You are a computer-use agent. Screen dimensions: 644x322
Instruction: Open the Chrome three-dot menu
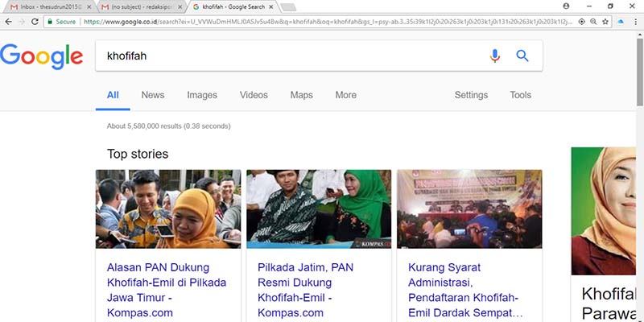(x=635, y=22)
